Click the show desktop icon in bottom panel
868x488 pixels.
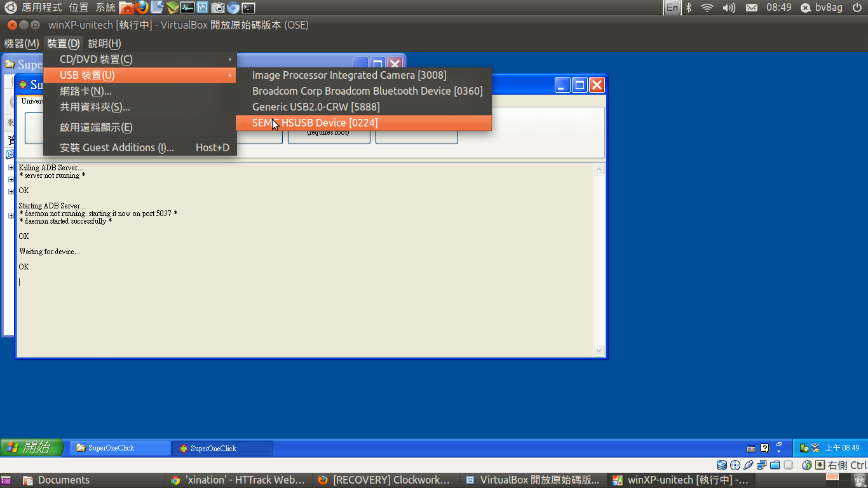(x=6, y=480)
